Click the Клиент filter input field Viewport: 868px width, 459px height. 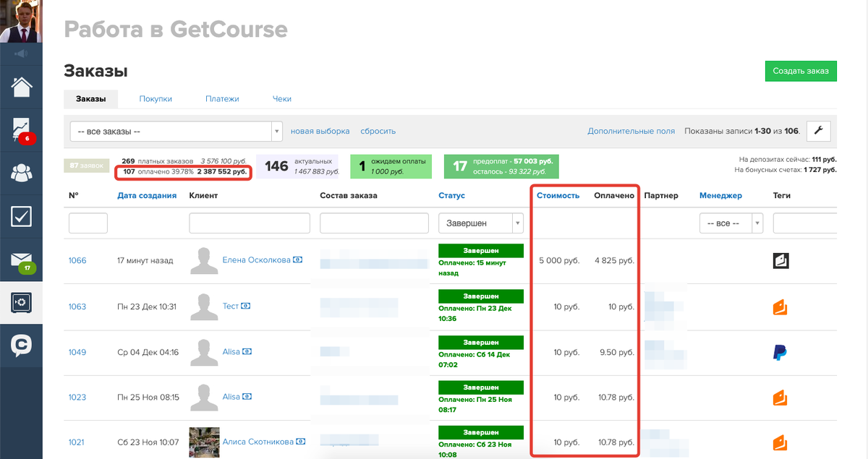click(x=250, y=223)
